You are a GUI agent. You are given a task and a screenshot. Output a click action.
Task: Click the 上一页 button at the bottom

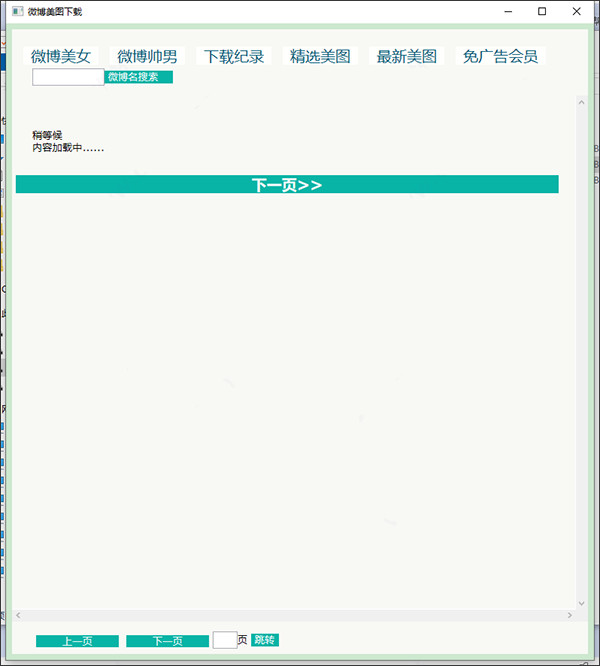click(77, 641)
